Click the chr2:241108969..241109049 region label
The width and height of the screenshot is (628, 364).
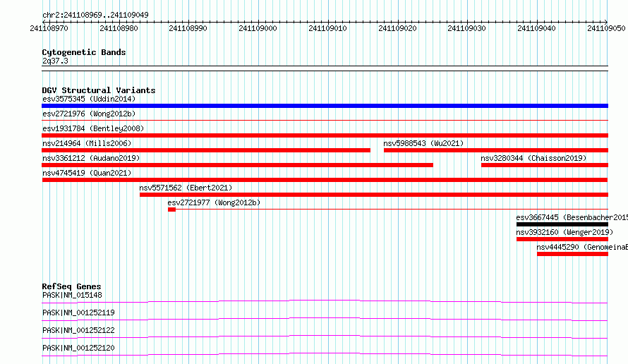click(95, 15)
